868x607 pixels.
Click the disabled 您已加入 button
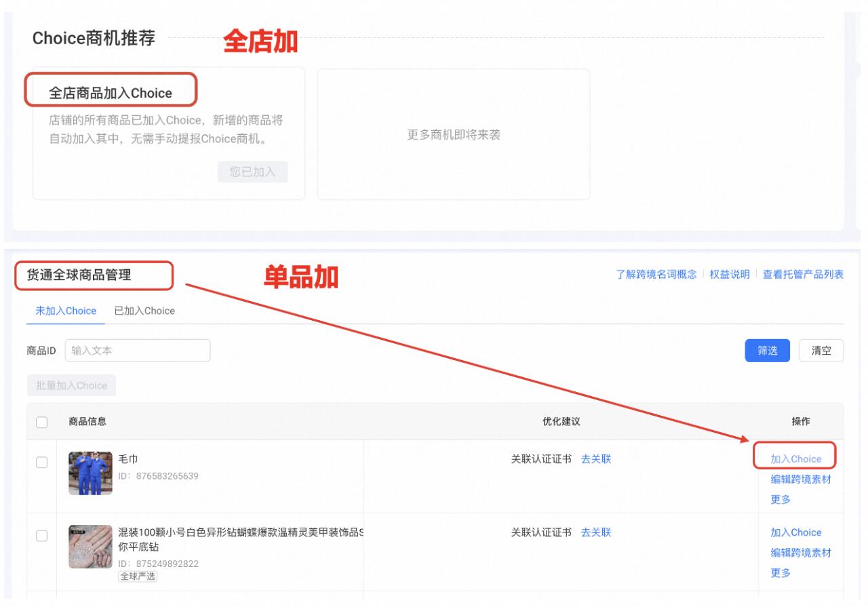[x=252, y=172]
